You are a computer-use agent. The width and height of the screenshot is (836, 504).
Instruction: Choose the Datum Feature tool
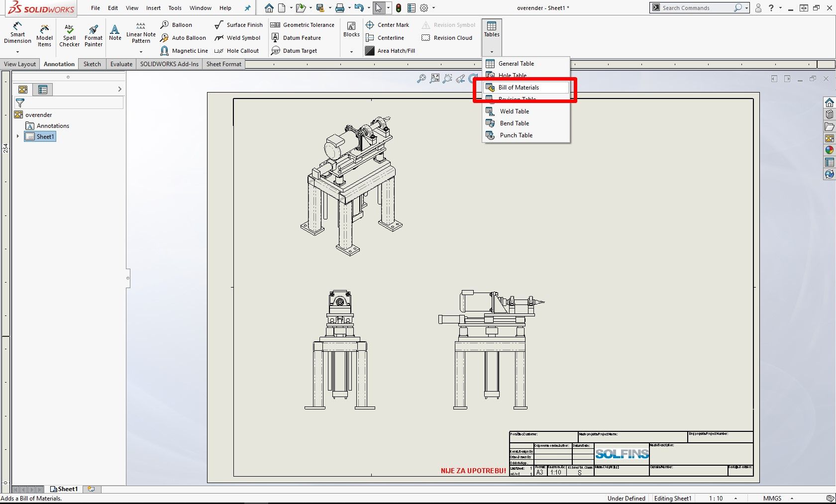(x=296, y=38)
